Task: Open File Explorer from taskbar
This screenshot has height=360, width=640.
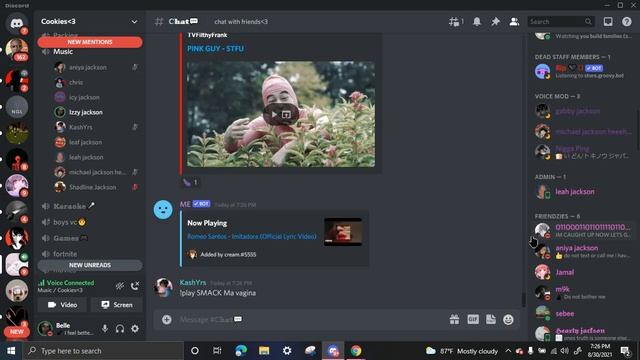Action: pyautogui.click(x=264, y=351)
